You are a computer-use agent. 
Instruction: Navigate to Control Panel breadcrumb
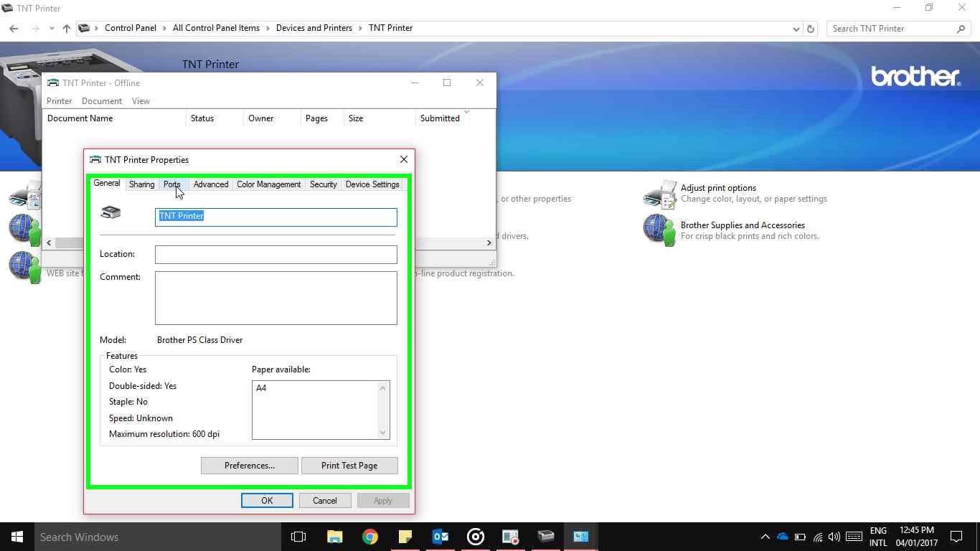pyautogui.click(x=131, y=28)
